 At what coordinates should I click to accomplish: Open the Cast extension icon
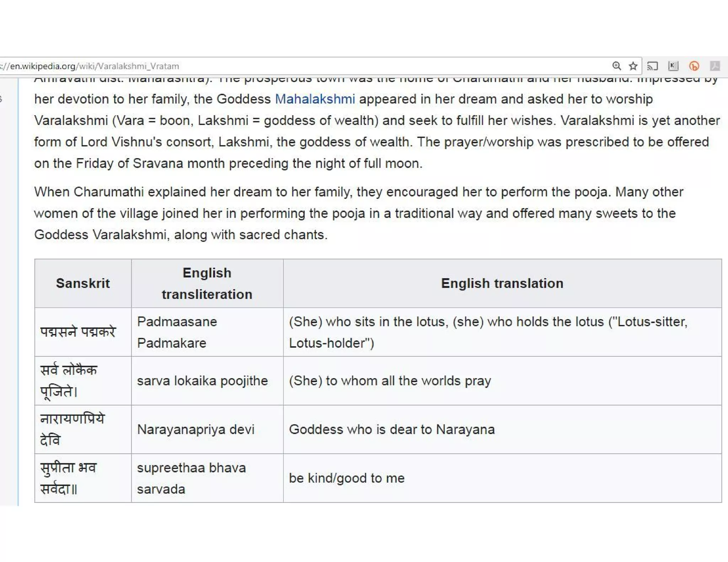click(x=653, y=66)
